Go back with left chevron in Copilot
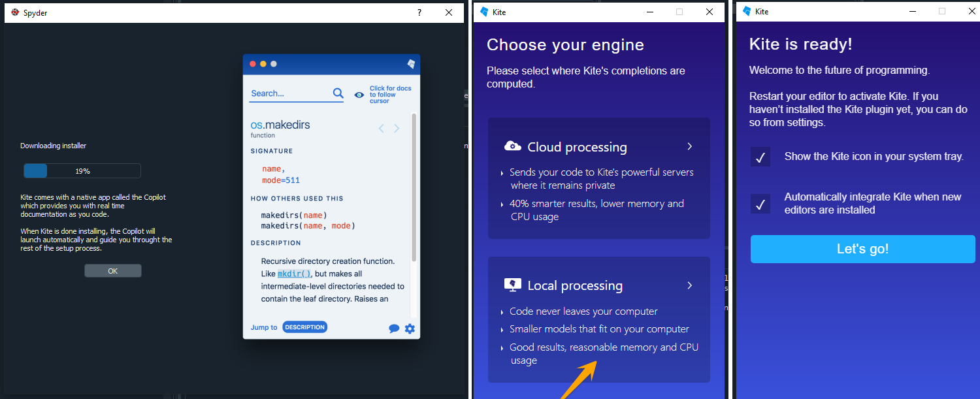 [x=382, y=129]
